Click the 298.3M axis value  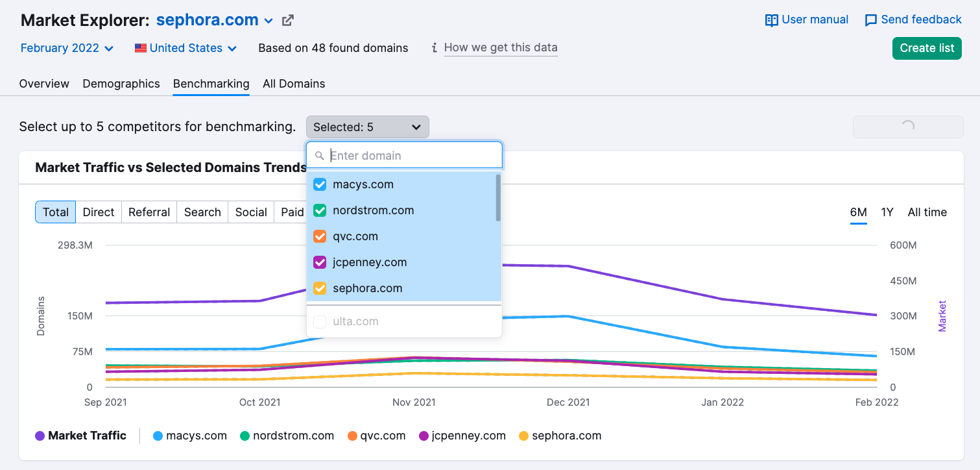(75, 245)
